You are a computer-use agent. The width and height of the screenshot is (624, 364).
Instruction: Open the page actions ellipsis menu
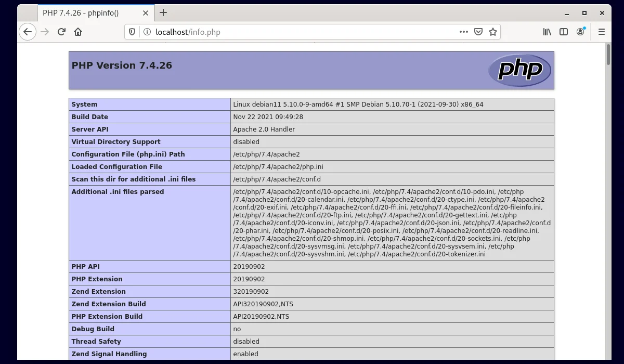[x=463, y=32]
